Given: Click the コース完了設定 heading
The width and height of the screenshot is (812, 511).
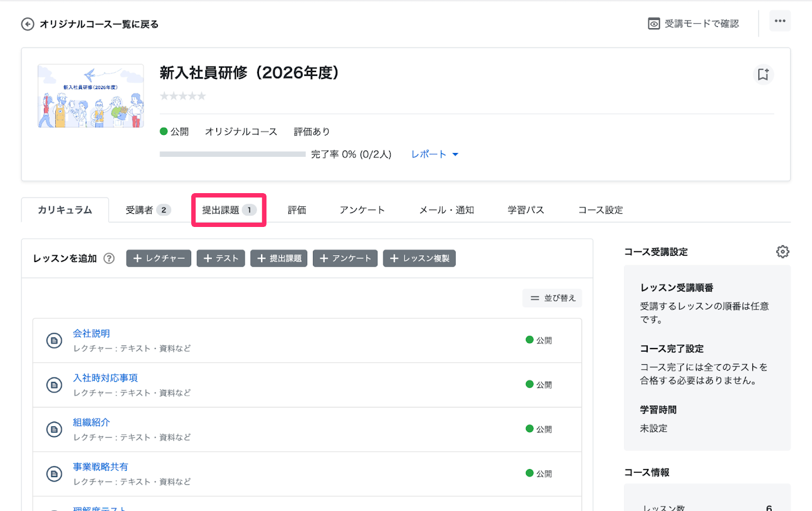Looking at the screenshot, I should tap(672, 349).
